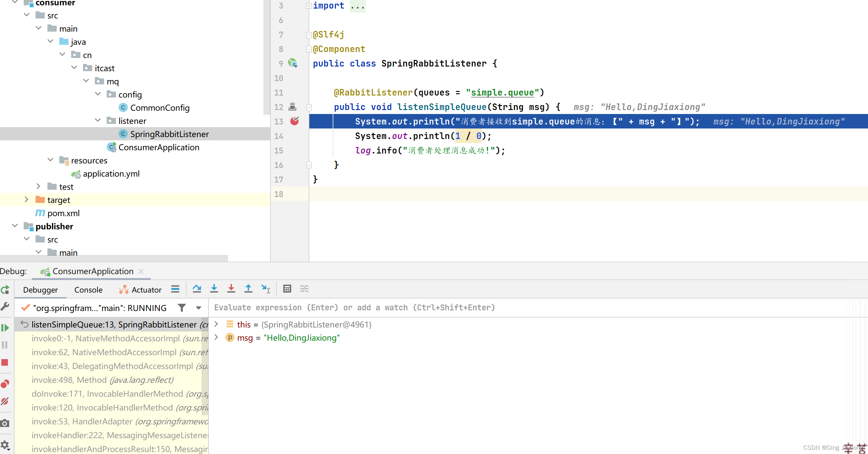Image resolution: width=868 pixels, height=454 pixels.
Task: Click the gutter icon on line 12
Action: (293, 107)
